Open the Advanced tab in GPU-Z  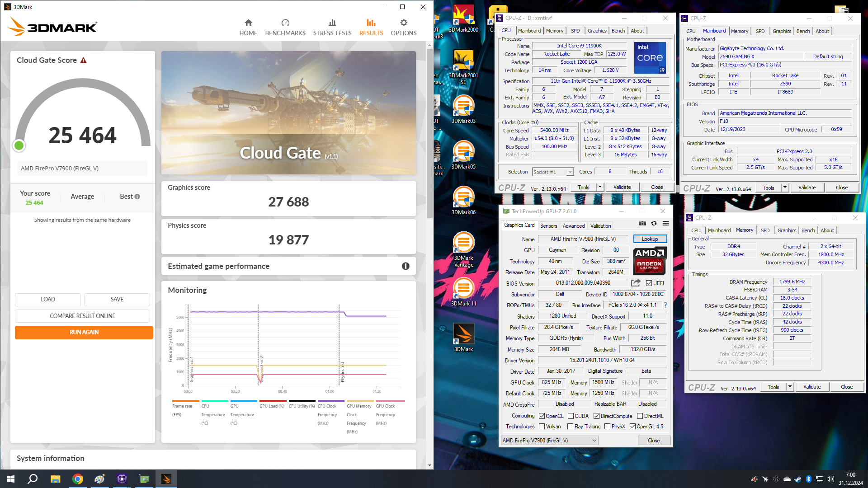573,226
